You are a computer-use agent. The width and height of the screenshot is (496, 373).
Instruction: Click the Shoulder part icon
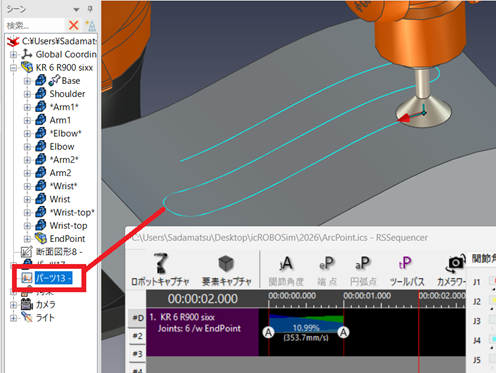tap(41, 93)
